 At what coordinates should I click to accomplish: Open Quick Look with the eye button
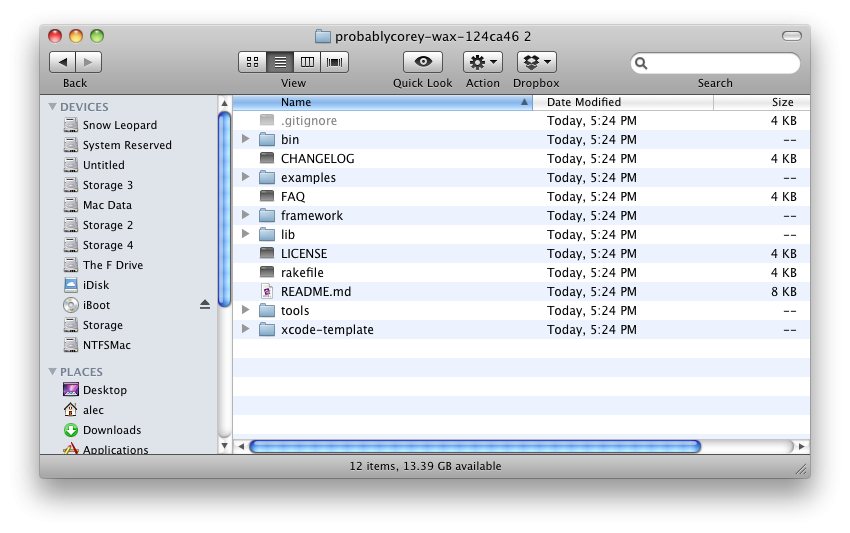[x=423, y=62]
